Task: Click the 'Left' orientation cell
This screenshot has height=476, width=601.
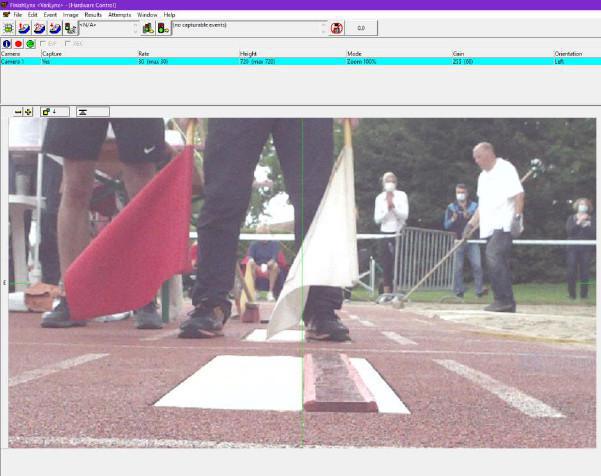Action: pyautogui.click(x=559, y=61)
